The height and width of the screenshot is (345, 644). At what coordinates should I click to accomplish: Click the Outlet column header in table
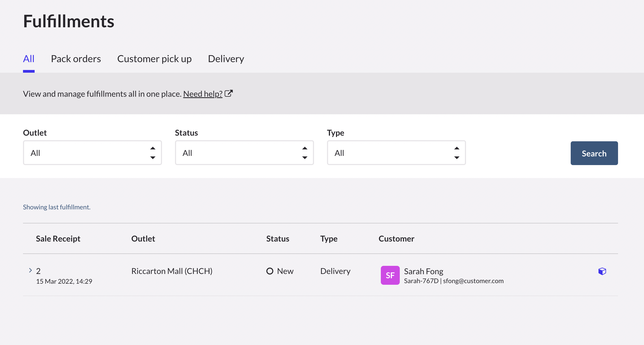(143, 239)
